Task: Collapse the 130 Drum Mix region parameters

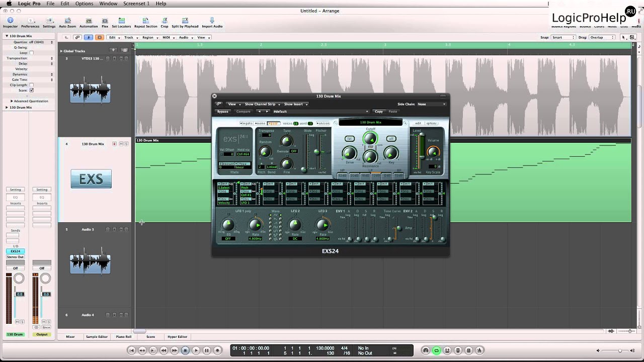Action: tap(7, 36)
